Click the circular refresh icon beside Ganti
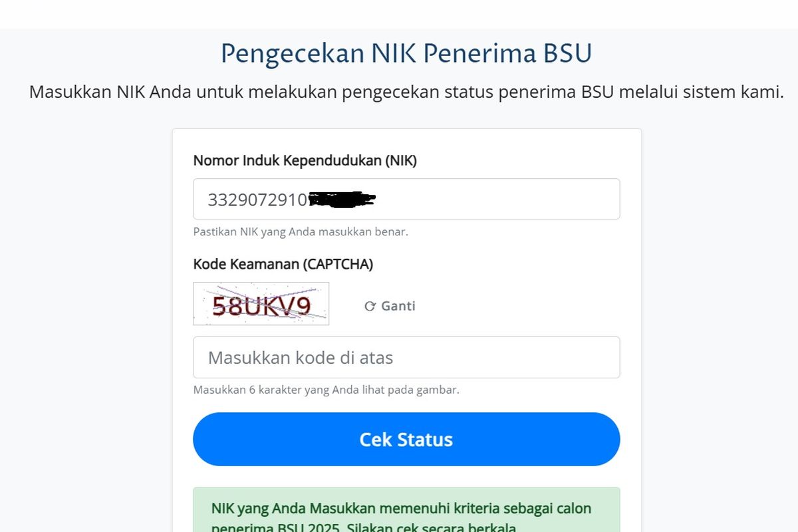 [x=369, y=306]
